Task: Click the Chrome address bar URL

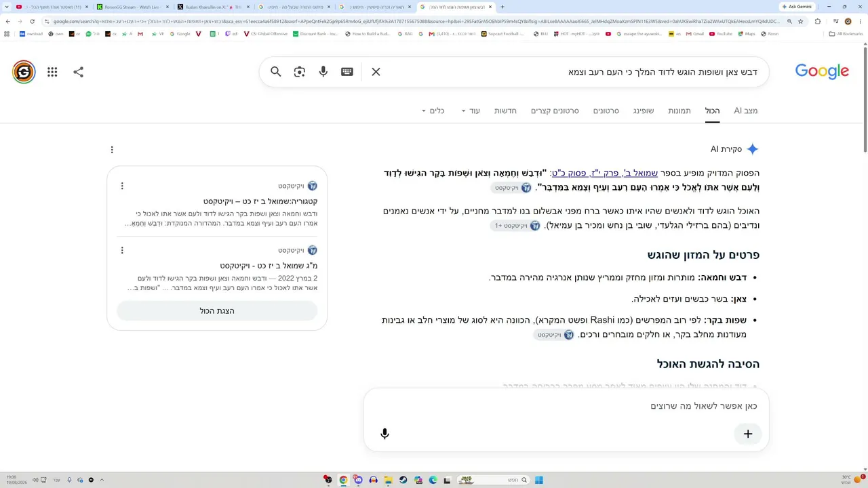Action: 415,21
